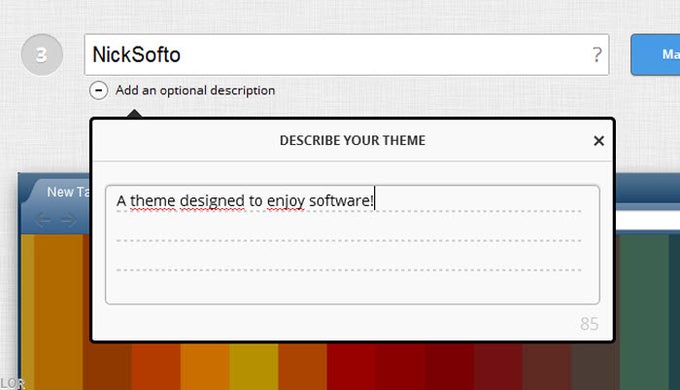Screen dimensions: 680x390
Task: Click the NickSofto theme name field
Action: 346,55
